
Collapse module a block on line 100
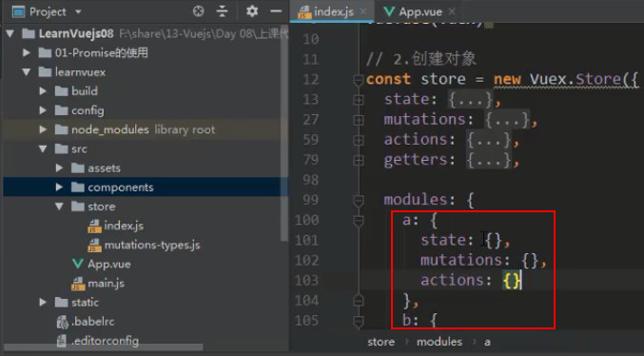pyautogui.click(x=358, y=220)
